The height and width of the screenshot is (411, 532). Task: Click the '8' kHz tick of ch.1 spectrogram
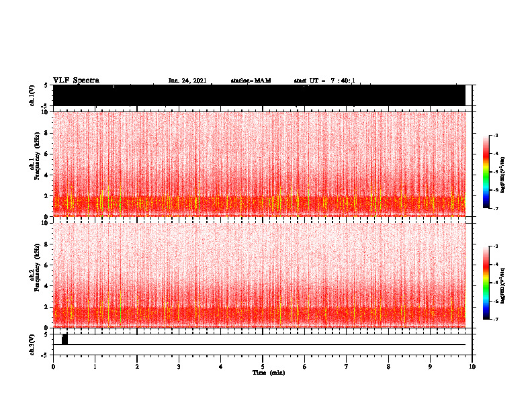pos(47,133)
